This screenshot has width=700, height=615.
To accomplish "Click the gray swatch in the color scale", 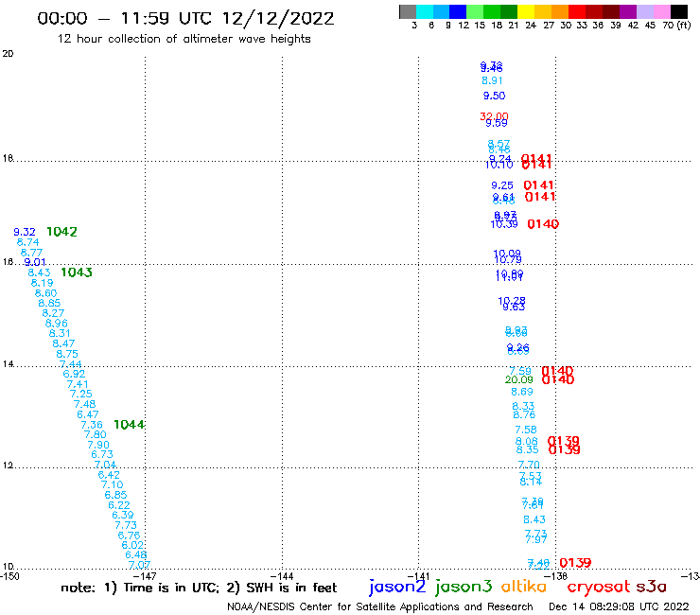I will (408, 11).
